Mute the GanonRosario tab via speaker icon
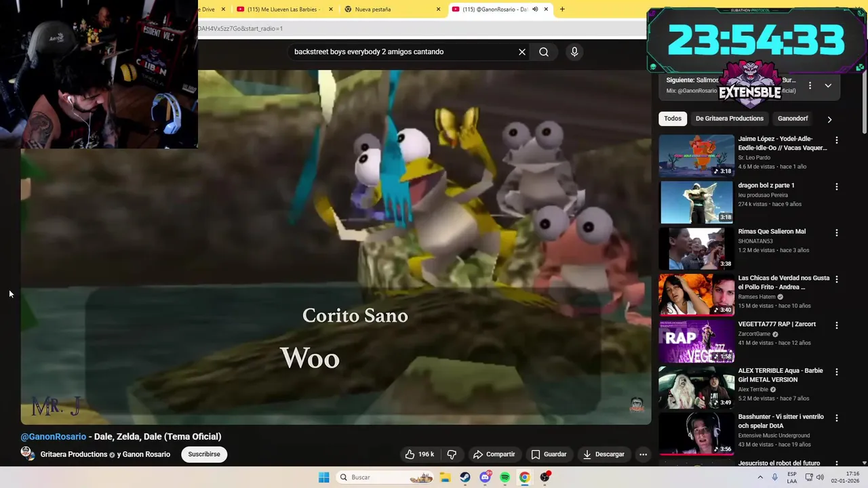This screenshot has width=868, height=488. click(535, 9)
